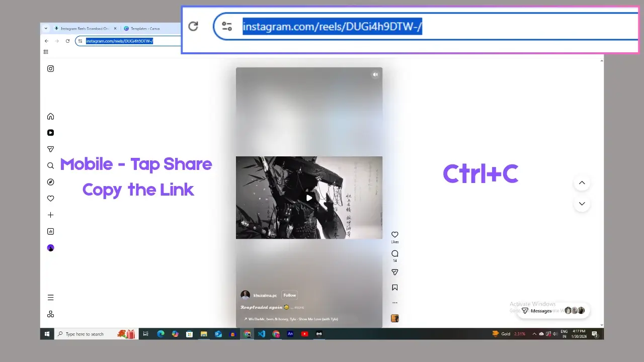This screenshot has height=362, width=644.
Task: Go to Instagram Home in the sidebar
Action: 50,117
